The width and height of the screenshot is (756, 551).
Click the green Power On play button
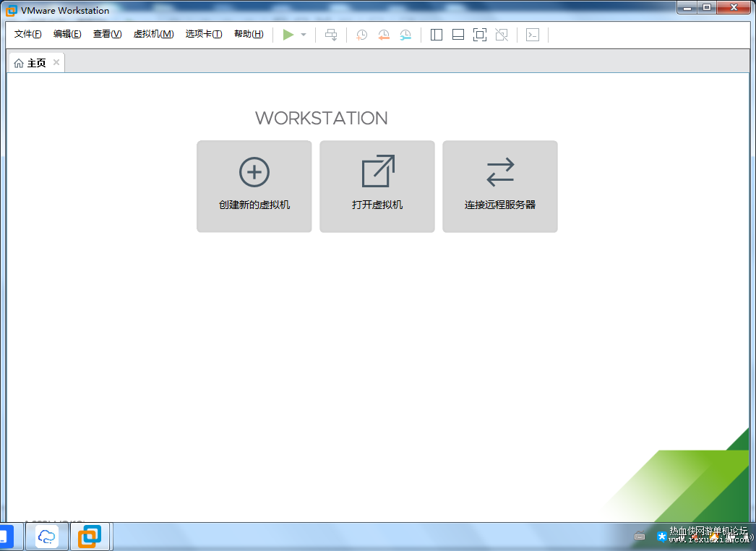[x=288, y=35]
